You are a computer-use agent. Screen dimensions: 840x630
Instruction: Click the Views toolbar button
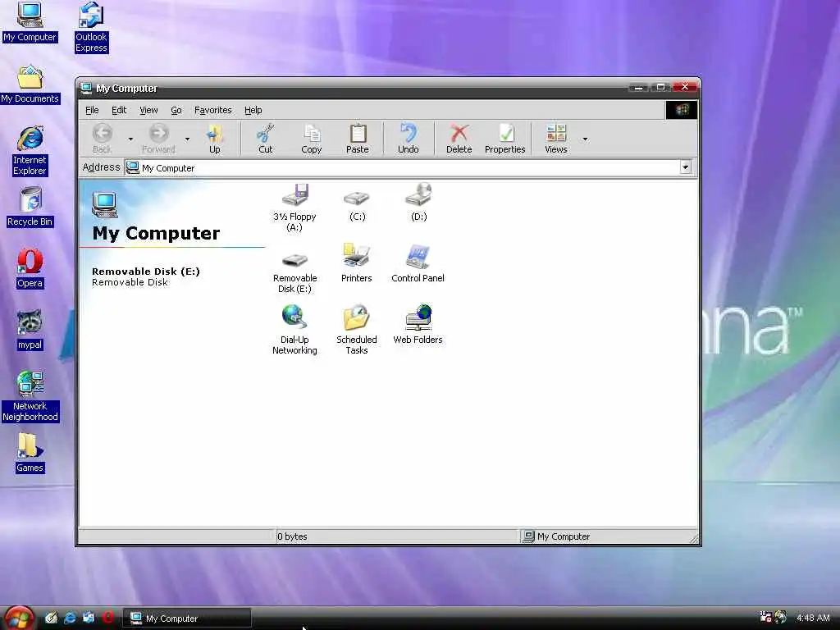(x=555, y=139)
